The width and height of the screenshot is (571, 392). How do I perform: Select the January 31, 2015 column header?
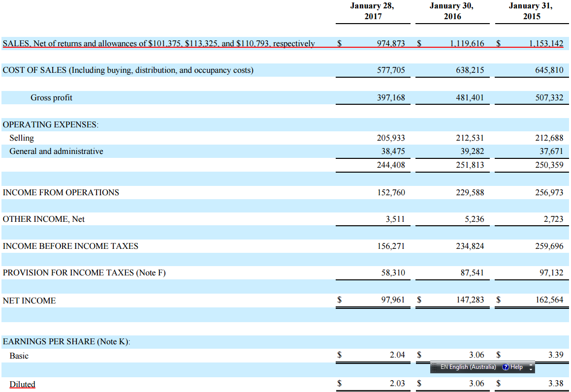coord(531,11)
